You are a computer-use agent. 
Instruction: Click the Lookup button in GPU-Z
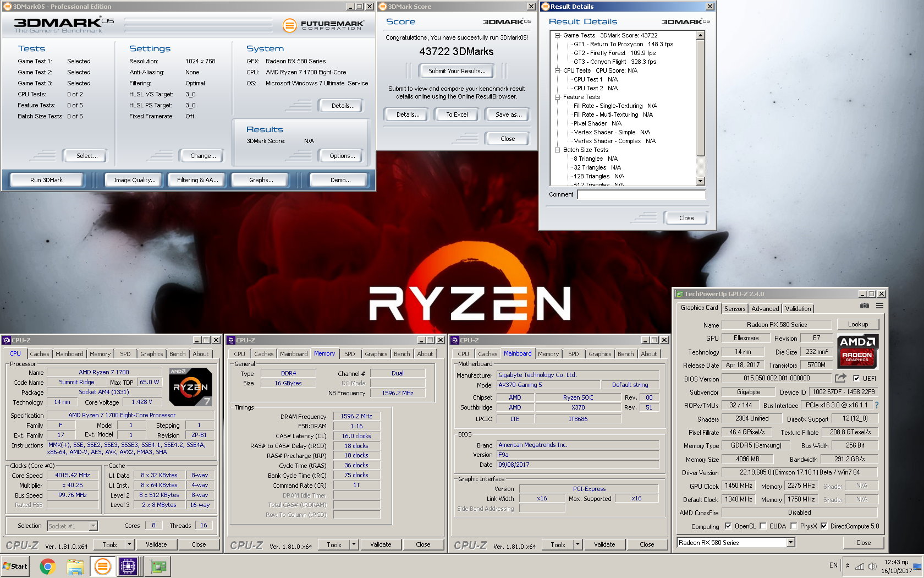857,324
